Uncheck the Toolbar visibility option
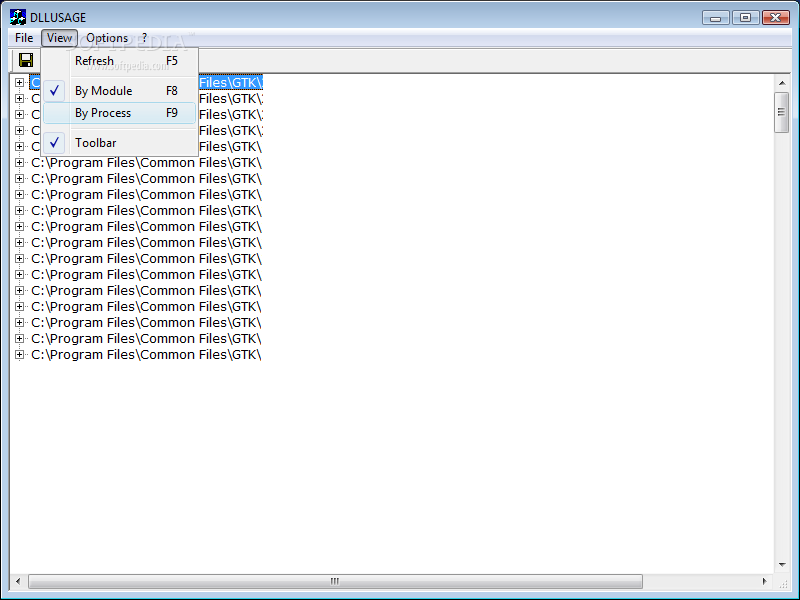 [x=119, y=143]
